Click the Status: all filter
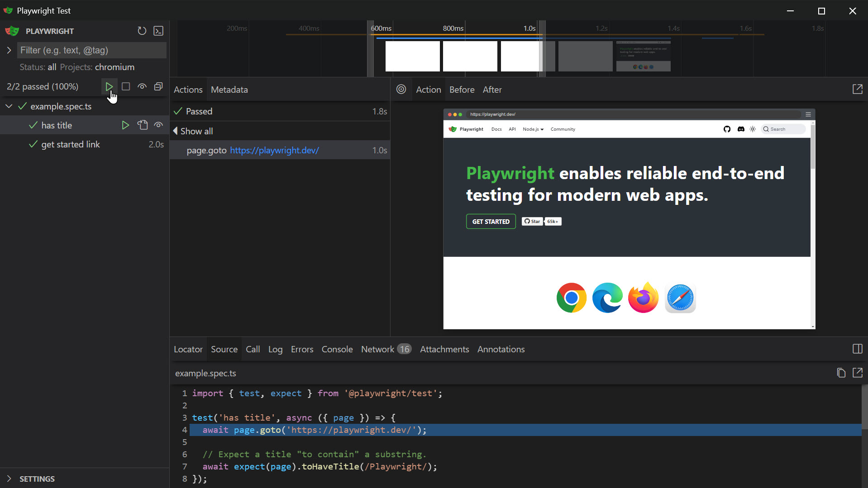 (x=38, y=67)
